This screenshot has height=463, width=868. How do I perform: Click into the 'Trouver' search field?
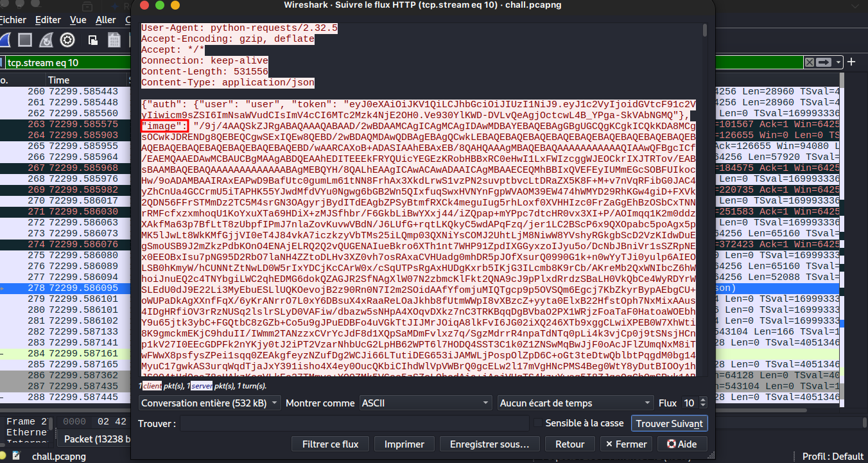click(353, 423)
